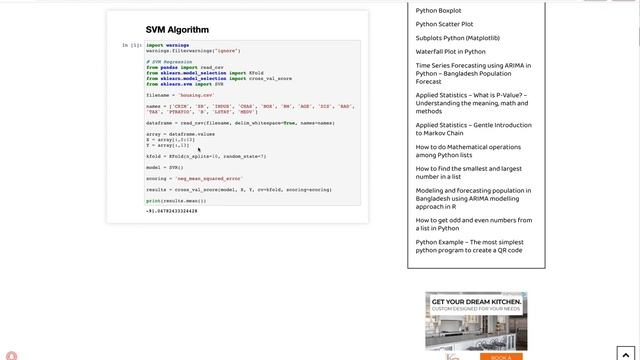Click the red circular icon at bottom left

[11, 356]
